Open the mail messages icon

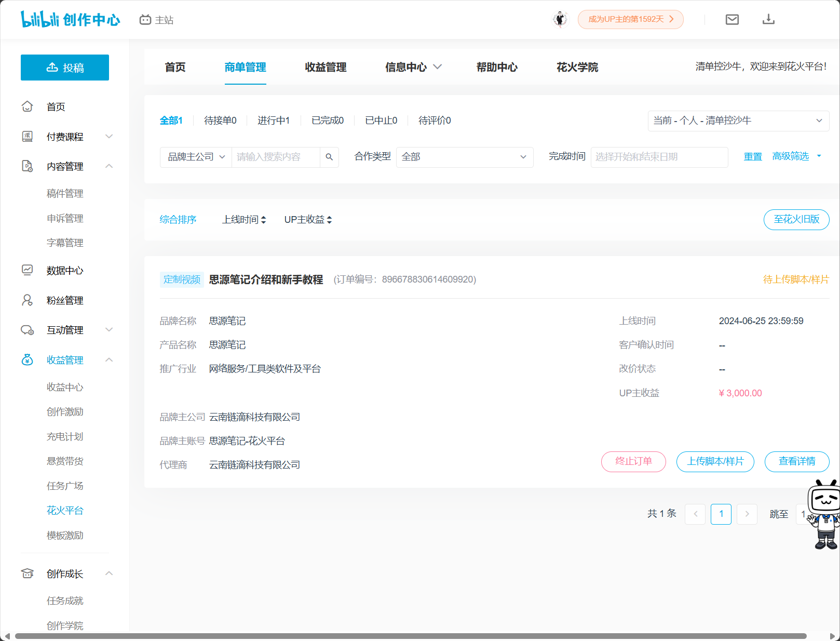point(732,19)
